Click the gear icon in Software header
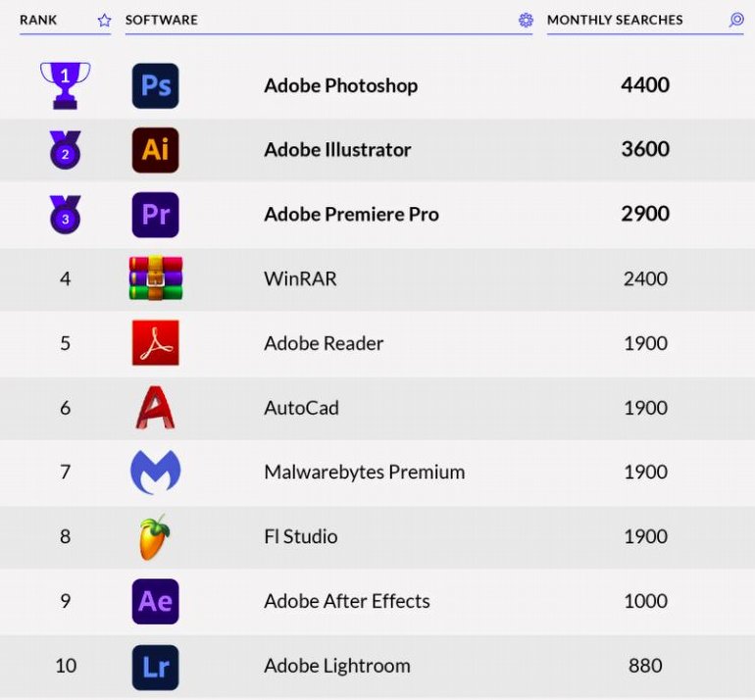The height and width of the screenshot is (700, 755). (x=526, y=20)
